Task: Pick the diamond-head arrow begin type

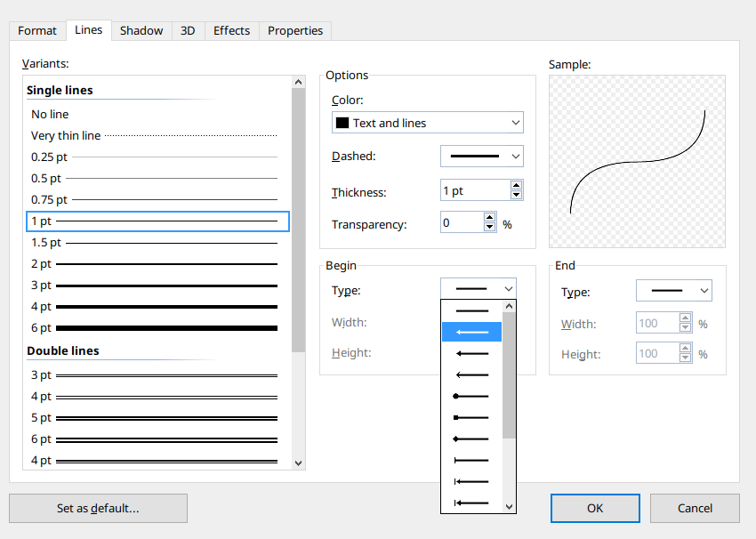Action: (471, 438)
